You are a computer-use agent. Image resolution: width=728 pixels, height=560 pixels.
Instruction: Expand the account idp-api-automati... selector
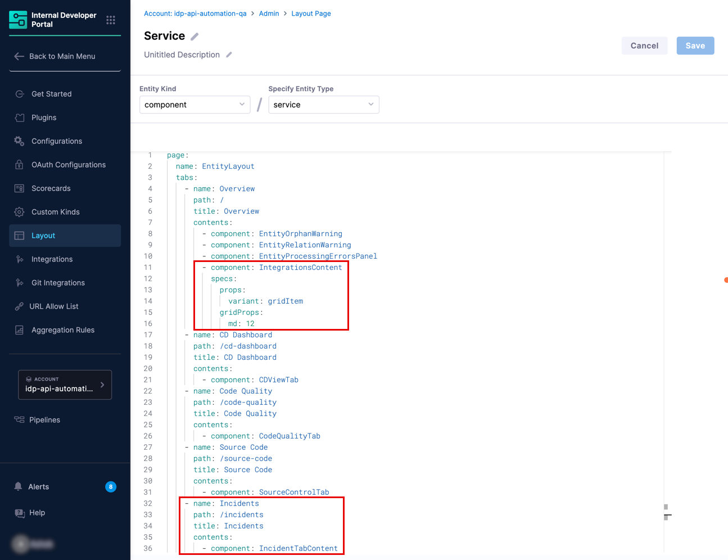[65, 385]
